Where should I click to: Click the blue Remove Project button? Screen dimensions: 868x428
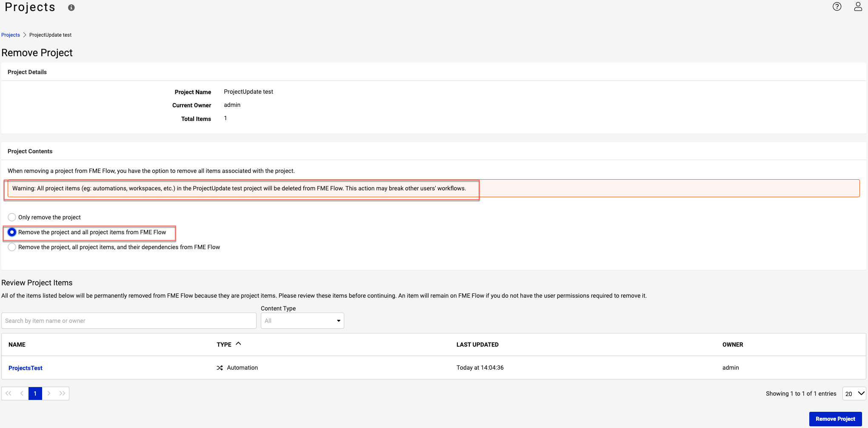pyautogui.click(x=835, y=419)
